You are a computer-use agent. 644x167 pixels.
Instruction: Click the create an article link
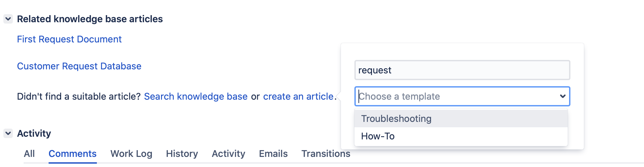tap(298, 97)
